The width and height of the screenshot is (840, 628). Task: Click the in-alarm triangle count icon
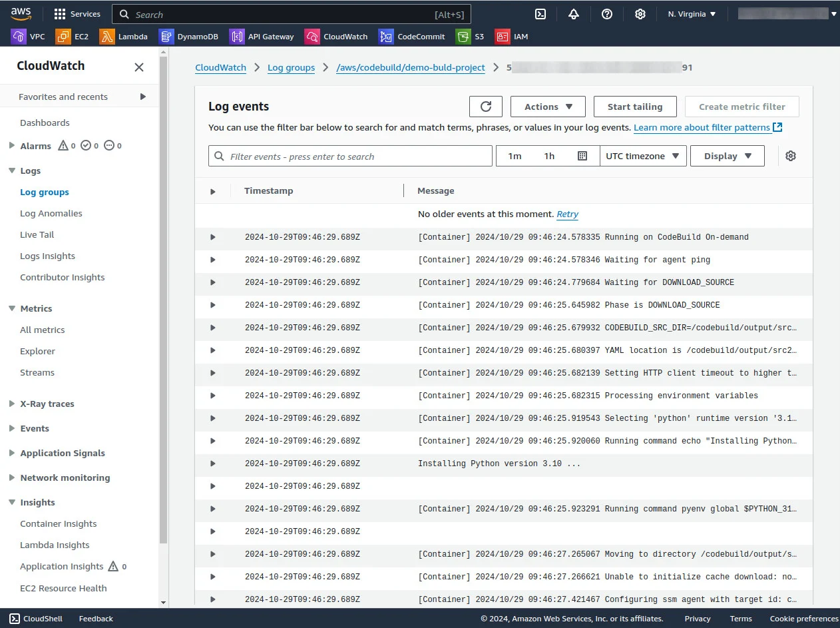[x=63, y=146]
